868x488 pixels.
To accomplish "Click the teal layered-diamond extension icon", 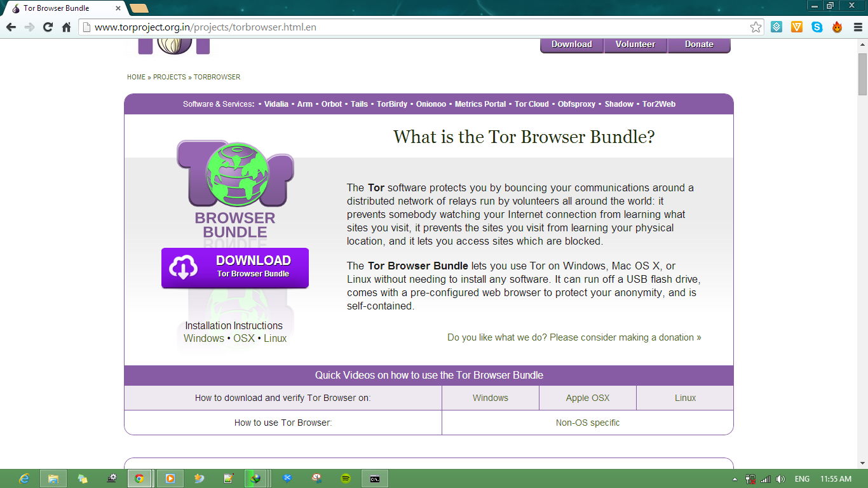I will [776, 27].
